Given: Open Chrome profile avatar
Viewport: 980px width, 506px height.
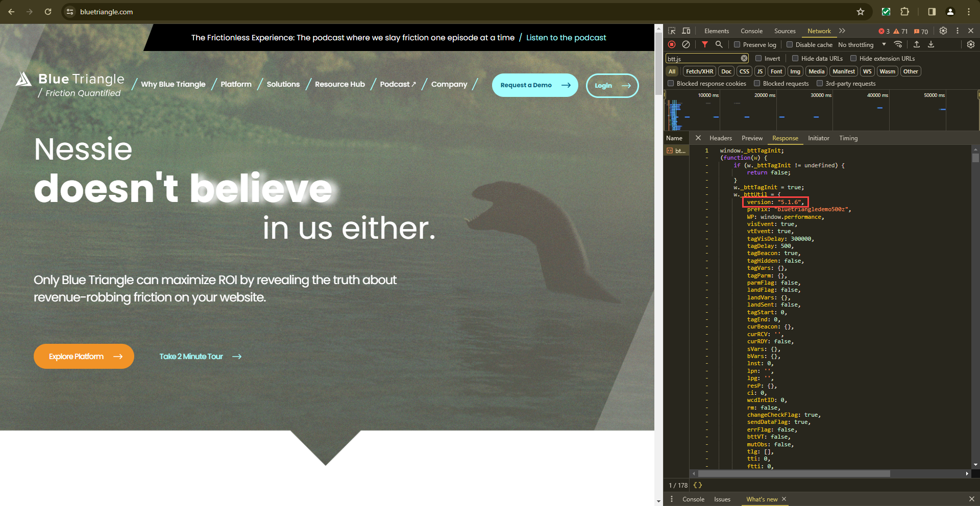Looking at the screenshot, I should pos(950,12).
